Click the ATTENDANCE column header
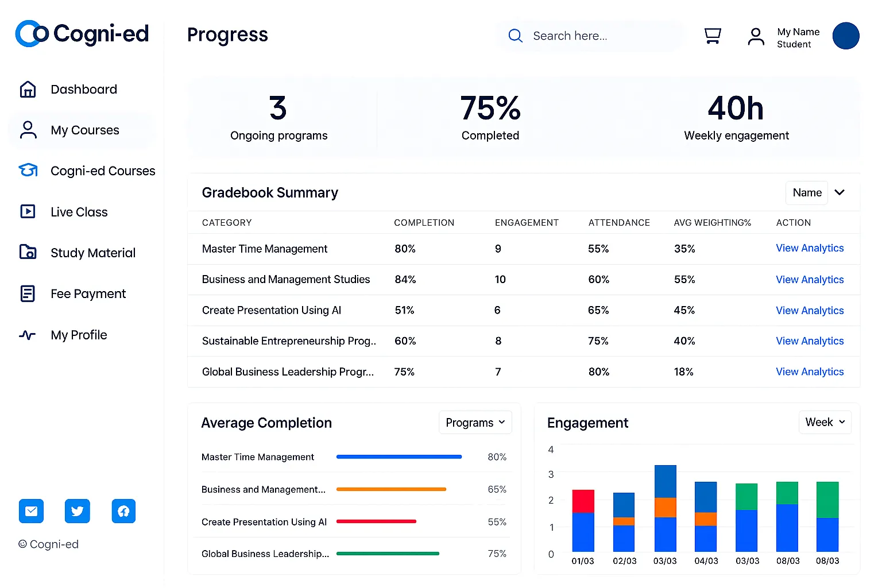 click(619, 223)
